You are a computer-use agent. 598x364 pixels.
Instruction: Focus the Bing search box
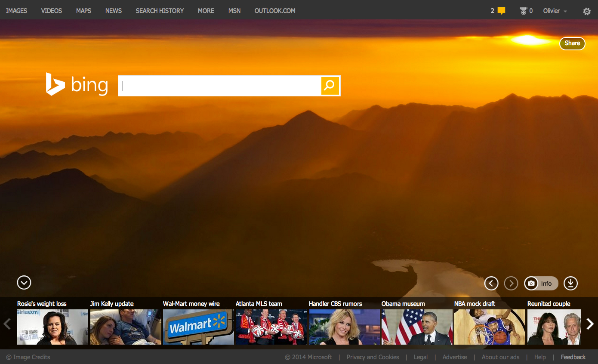click(x=219, y=86)
